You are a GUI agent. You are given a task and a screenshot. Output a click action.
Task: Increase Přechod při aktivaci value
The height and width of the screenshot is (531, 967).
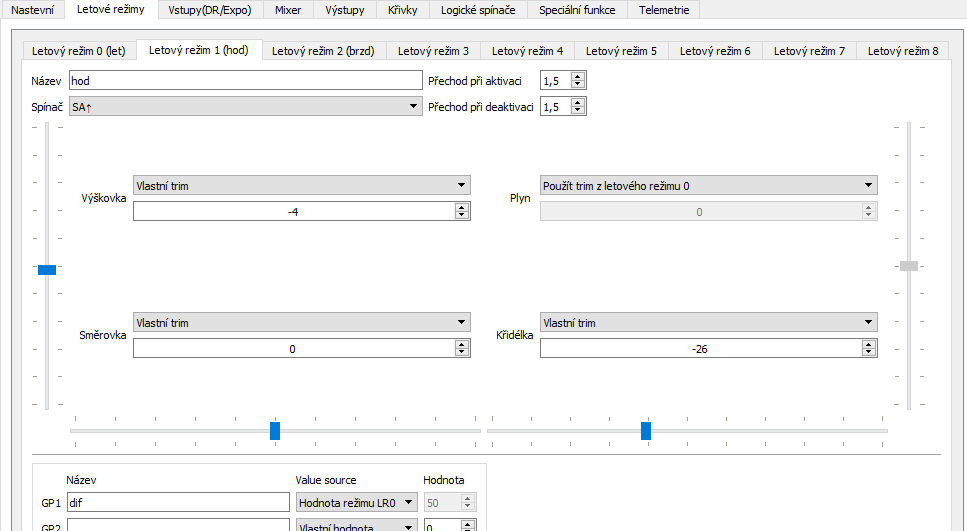tap(578, 76)
